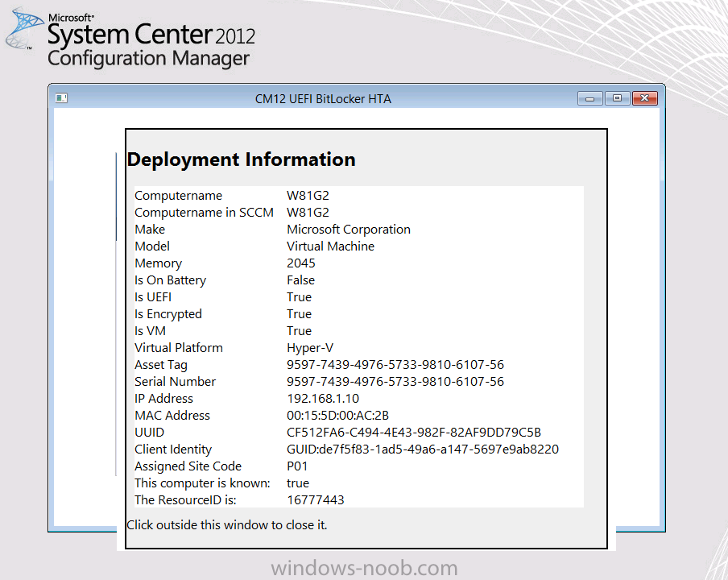Select the ResourceID value 16777443
This screenshot has width=728, height=580.
point(315,500)
